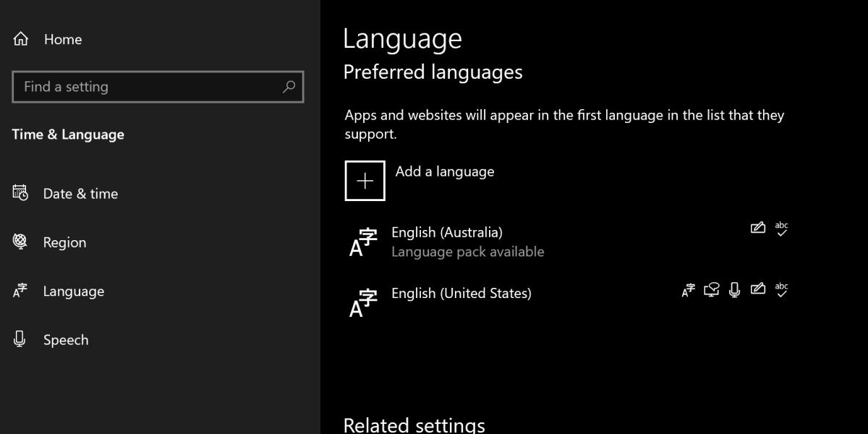The width and height of the screenshot is (868, 434).
Task: Go to Date & time settings
Action: tap(80, 194)
